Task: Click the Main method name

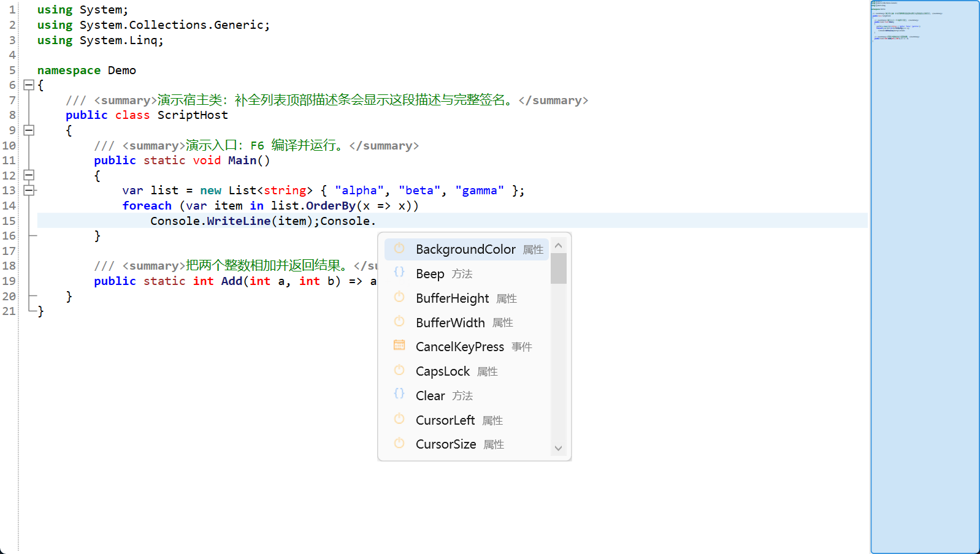Action: [x=242, y=161]
